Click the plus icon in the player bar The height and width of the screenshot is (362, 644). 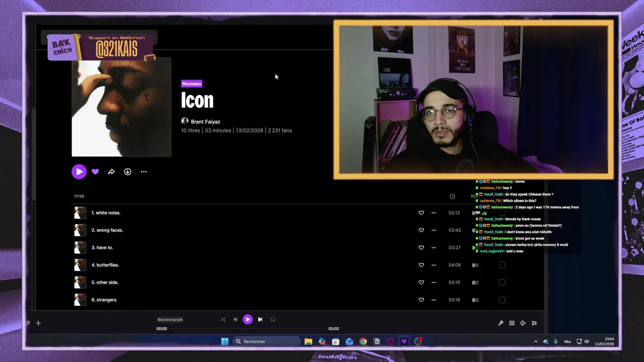pos(38,323)
